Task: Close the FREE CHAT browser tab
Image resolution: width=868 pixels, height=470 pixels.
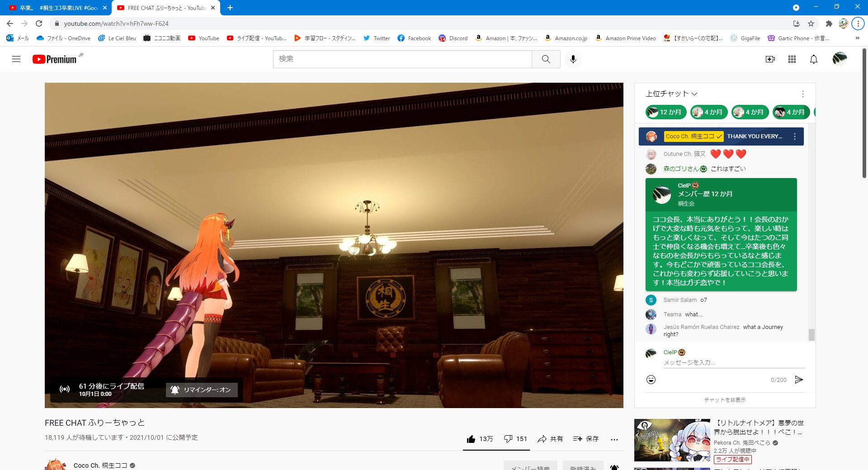Action: 213,8
